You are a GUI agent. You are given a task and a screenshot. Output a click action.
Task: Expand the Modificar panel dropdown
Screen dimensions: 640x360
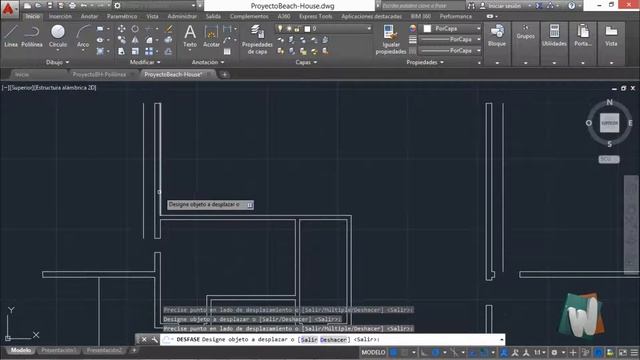point(145,62)
